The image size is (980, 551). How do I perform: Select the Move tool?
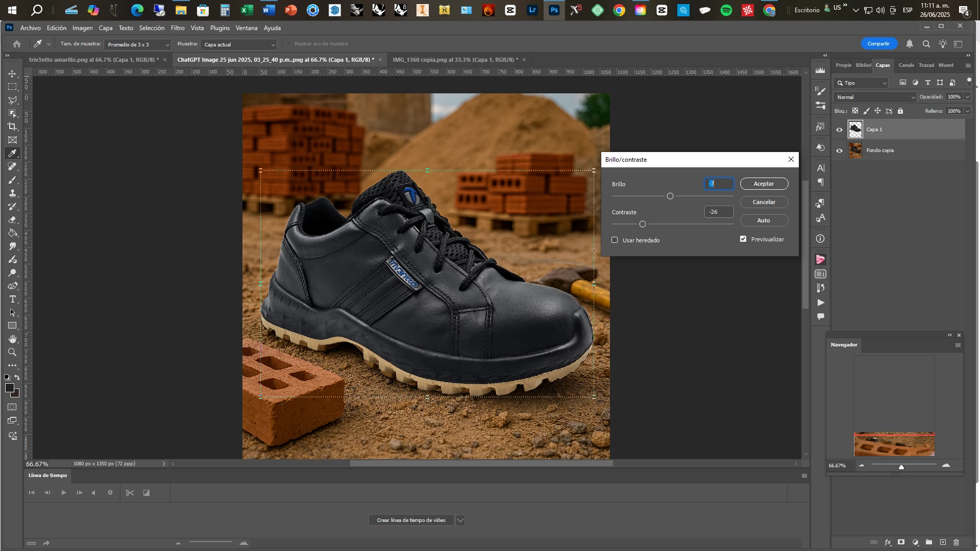(x=12, y=74)
